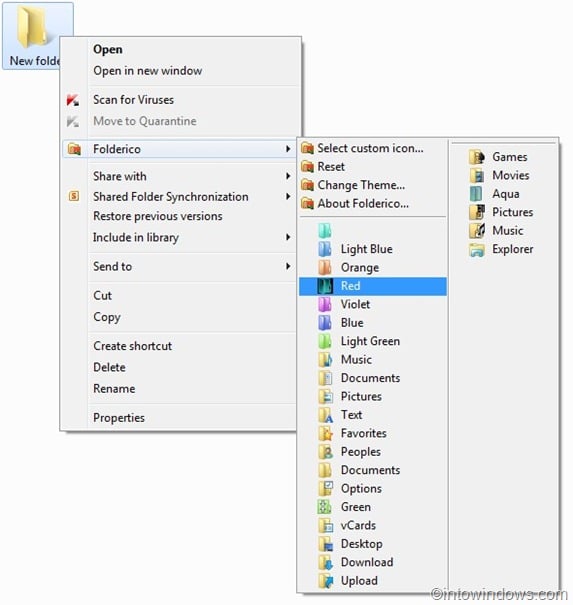Choose the Games folder icon
The width and height of the screenshot is (573, 605).
point(477,157)
